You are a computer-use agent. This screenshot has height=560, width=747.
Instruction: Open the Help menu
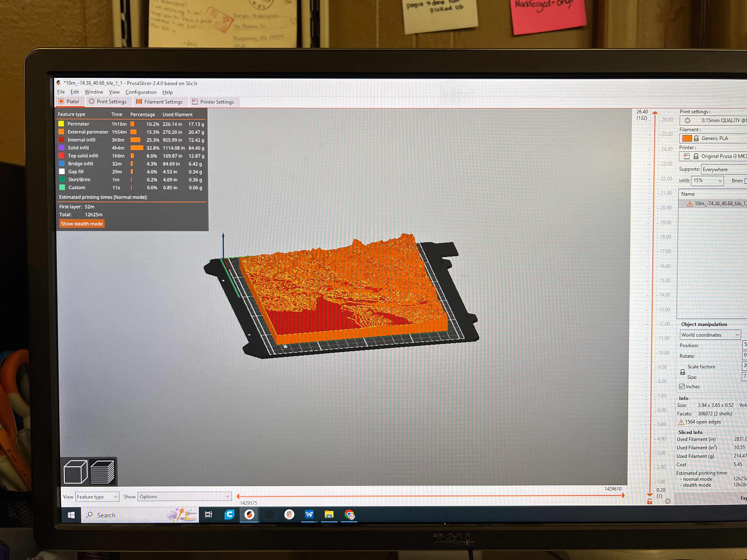tap(167, 92)
